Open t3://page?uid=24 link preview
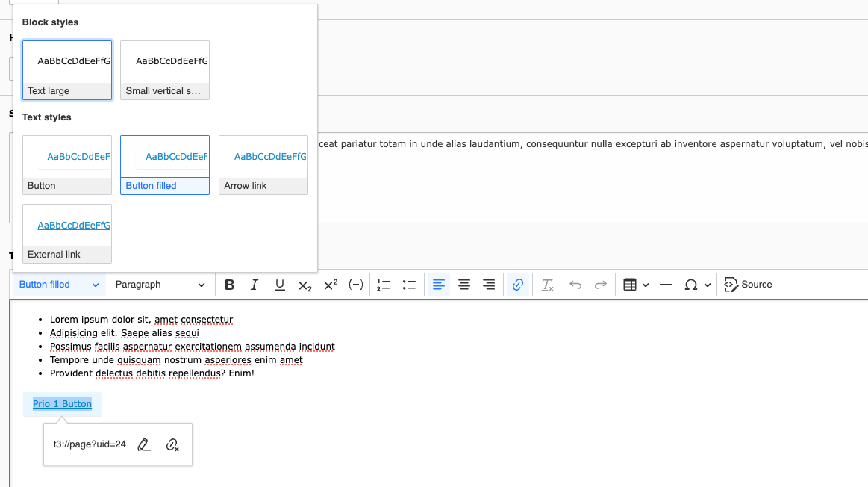Image resolution: width=868 pixels, height=487 pixels. pos(90,444)
